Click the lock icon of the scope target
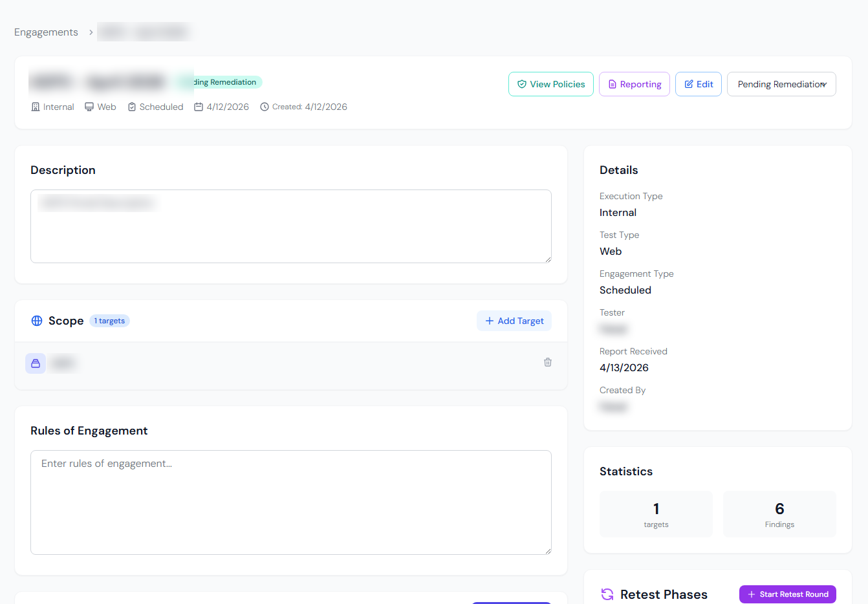 point(36,363)
